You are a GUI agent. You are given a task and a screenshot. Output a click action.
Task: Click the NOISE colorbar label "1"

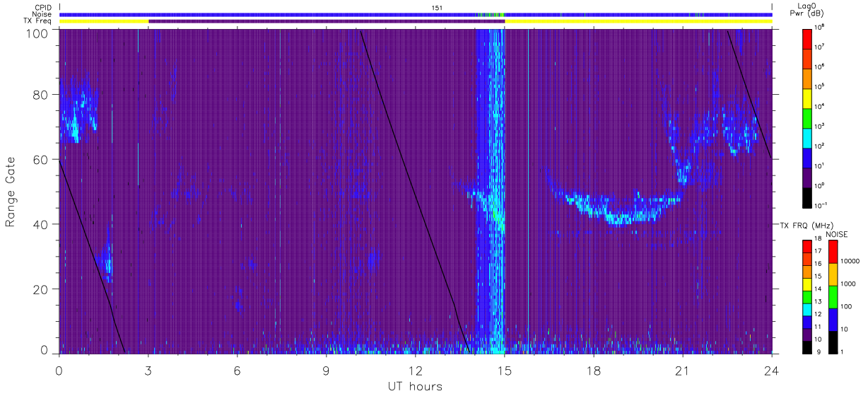pyautogui.click(x=841, y=351)
